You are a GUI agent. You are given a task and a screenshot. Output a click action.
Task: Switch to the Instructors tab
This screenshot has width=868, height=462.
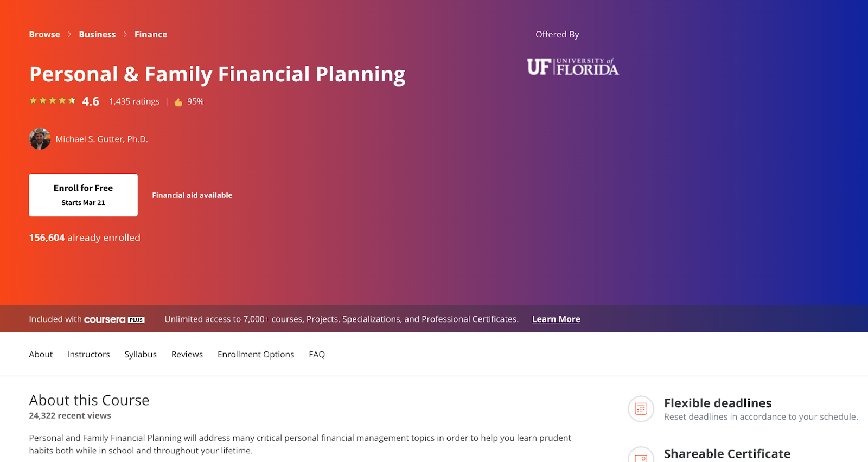pos(88,354)
